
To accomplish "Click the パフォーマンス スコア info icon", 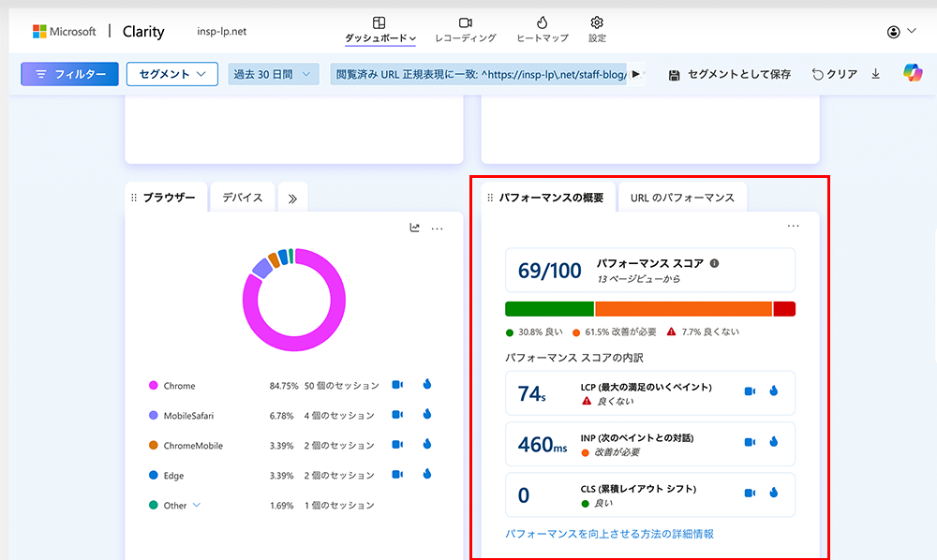I will coord(714,263).
